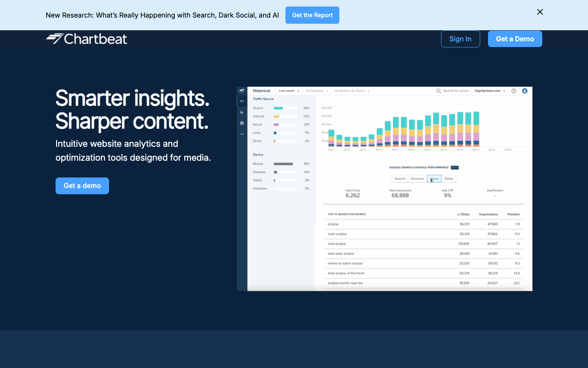The height and width of the screenshot is (368, 588).
Task: Click the Sign In button
Action: click(x=460, y=39)
